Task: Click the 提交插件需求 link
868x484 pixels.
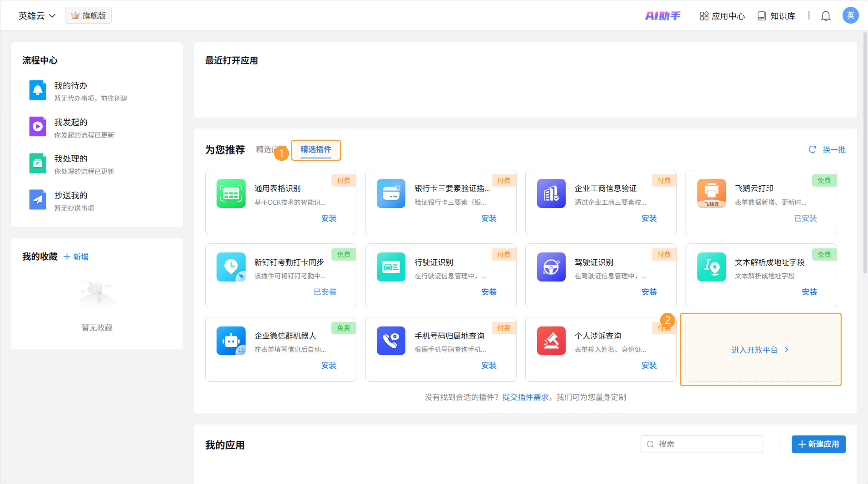Action: [x=525, y=397]
